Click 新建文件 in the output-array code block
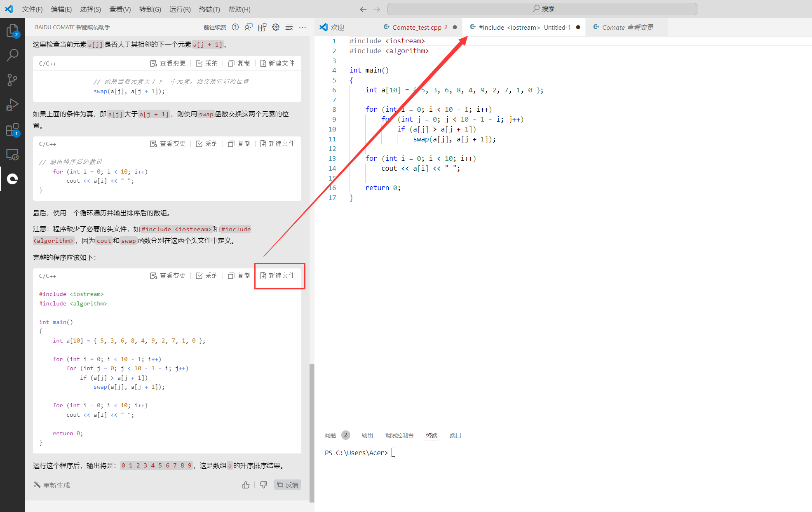Image resolution: width=812 pixels, height=512 pixels. (277, 143)
